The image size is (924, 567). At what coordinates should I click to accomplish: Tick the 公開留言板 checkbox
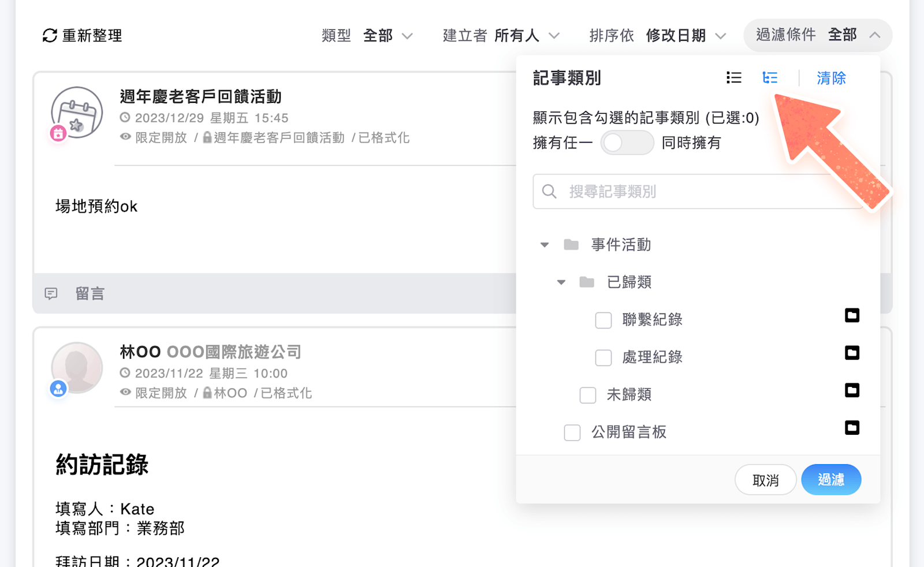pyautogui.click(x=572, y=433)
